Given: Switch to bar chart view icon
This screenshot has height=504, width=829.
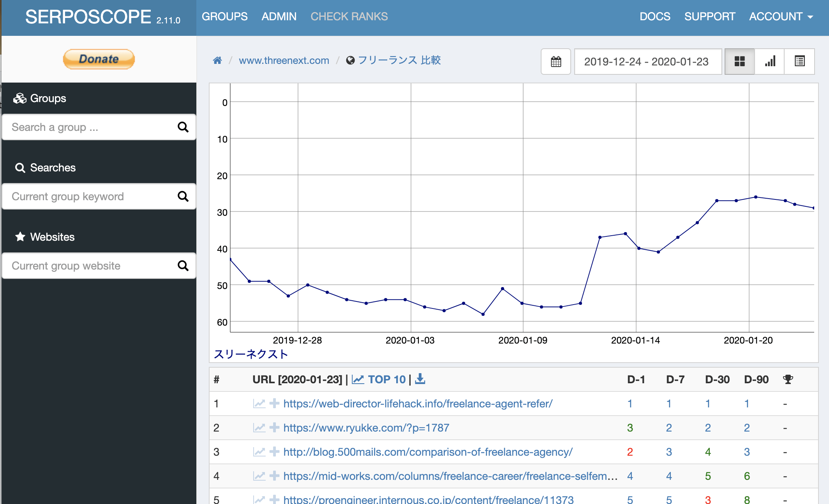Looking at the screenshot, I should (x=769, y=62).
